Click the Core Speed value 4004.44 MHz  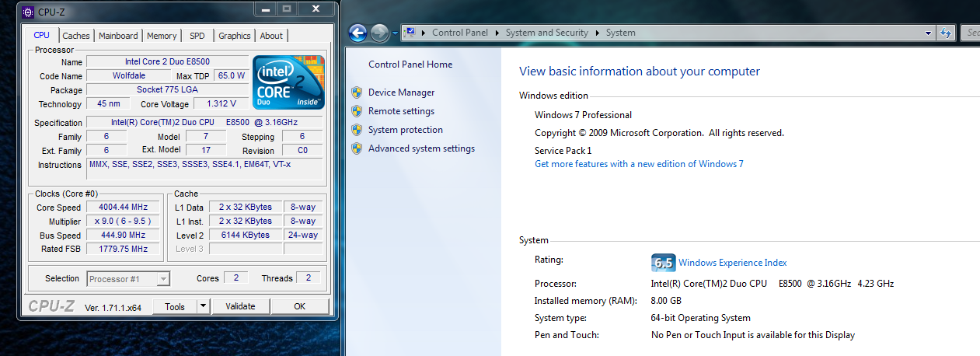pos(124,208)
